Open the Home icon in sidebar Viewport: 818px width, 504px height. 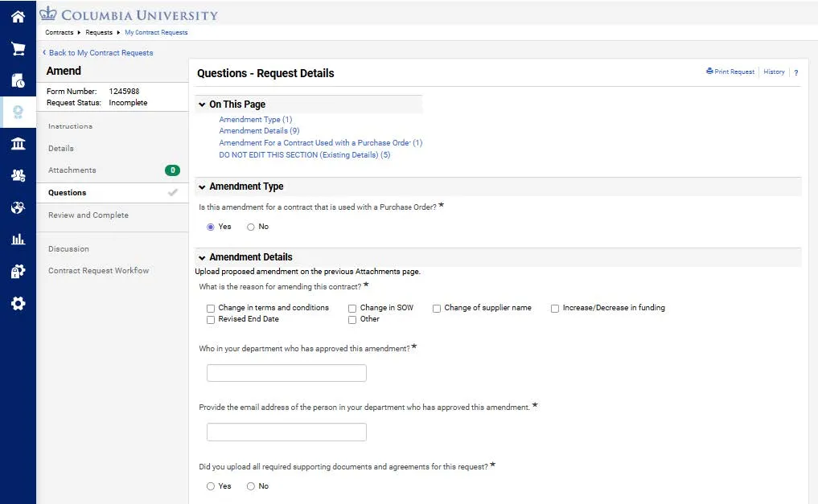pyautogui.click(x=18, y=17)
